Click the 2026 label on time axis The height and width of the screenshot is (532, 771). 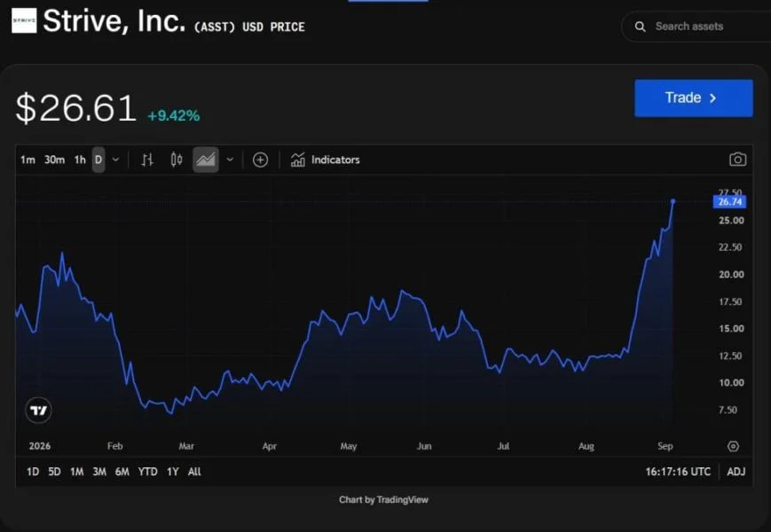pos(39,446)
